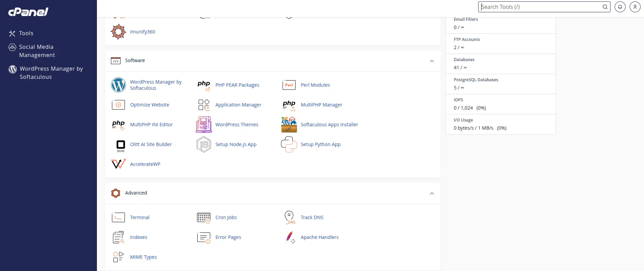The width and height of the screenshot is (644, 271).
Task: Click the Setup Python App icon
Action: (x=289, y=144)
